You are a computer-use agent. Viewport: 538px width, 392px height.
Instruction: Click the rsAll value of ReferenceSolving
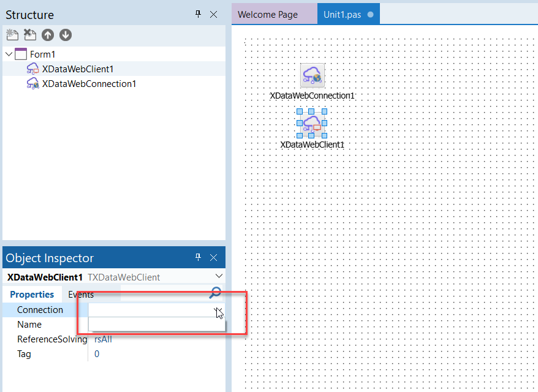point(103,339)
